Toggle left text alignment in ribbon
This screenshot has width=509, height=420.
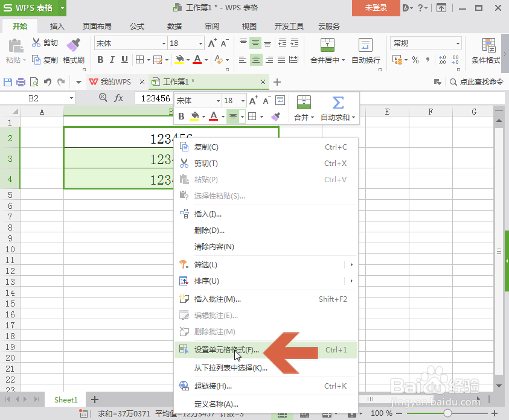click(243, 60)
